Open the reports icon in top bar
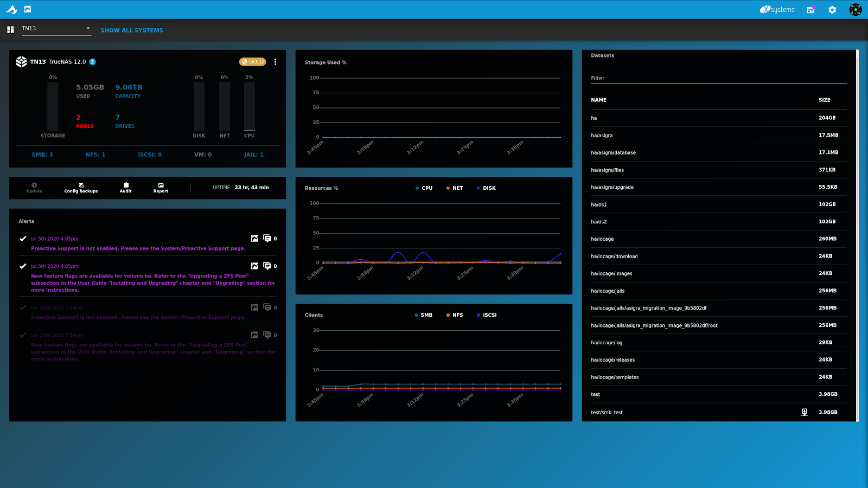 [28, 9]
